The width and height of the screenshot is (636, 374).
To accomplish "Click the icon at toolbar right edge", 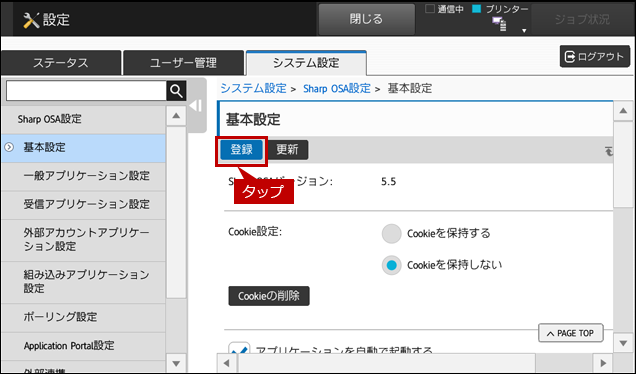I will [x=608, y=151].
